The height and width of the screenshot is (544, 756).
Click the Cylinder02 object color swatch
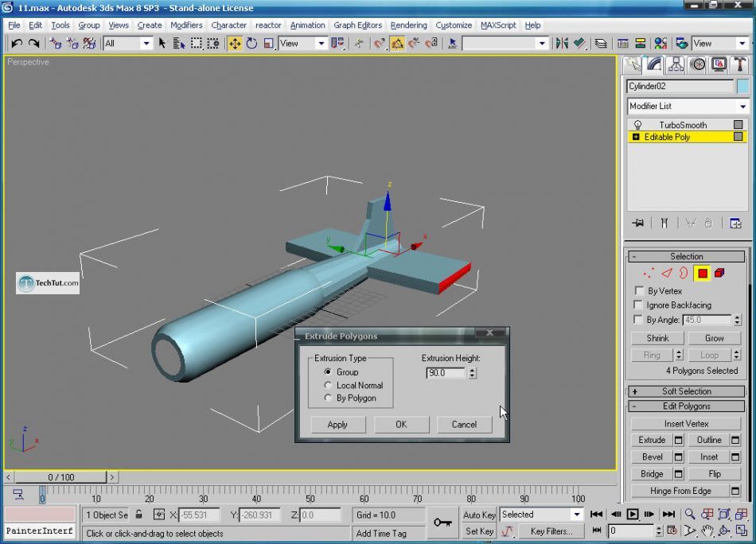[743, 86]
